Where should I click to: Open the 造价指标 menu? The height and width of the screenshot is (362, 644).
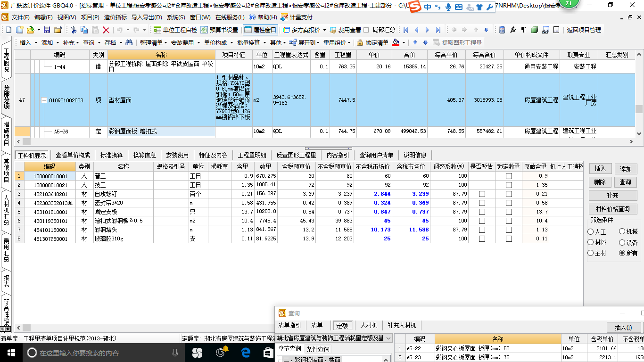click(x=115, y=17)
